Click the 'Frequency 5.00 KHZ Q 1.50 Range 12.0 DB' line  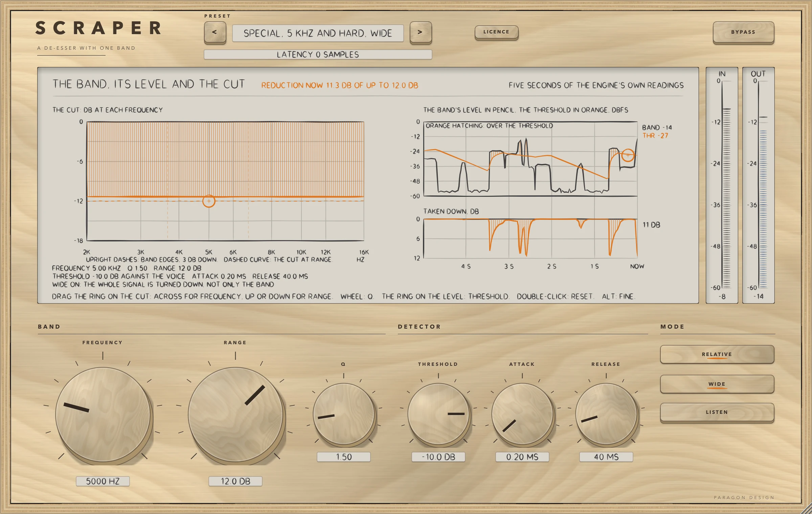click(127, 268)
